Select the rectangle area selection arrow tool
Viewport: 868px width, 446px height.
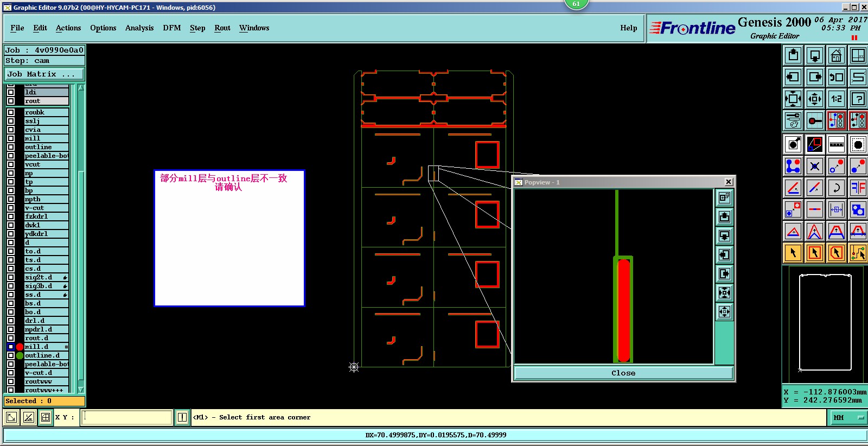815,253
